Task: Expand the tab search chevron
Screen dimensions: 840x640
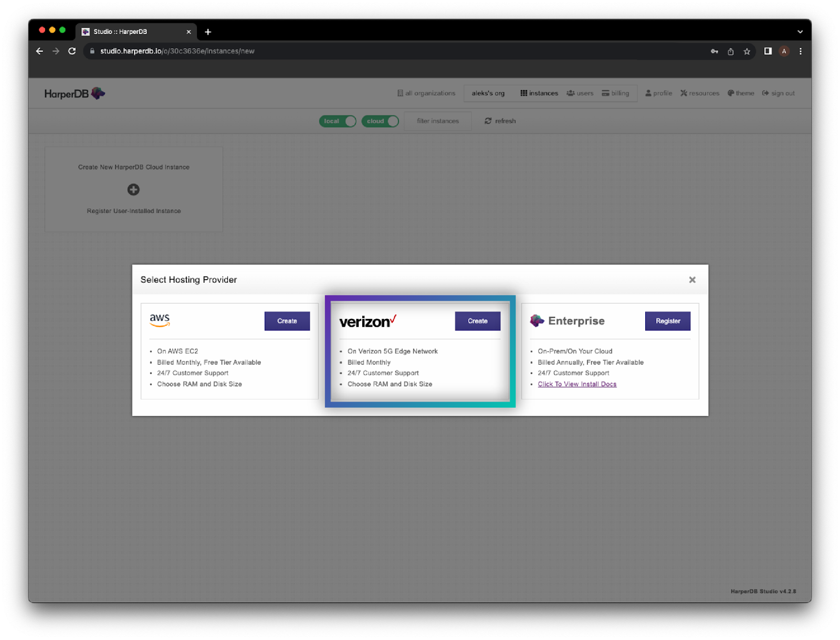Action: coord(800,31)
